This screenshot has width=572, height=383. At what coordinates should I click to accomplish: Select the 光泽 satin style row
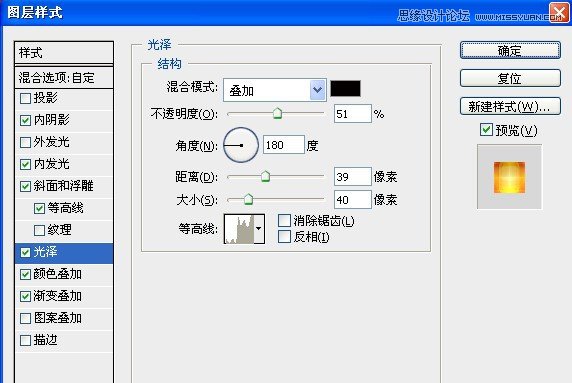click(64, 252)
